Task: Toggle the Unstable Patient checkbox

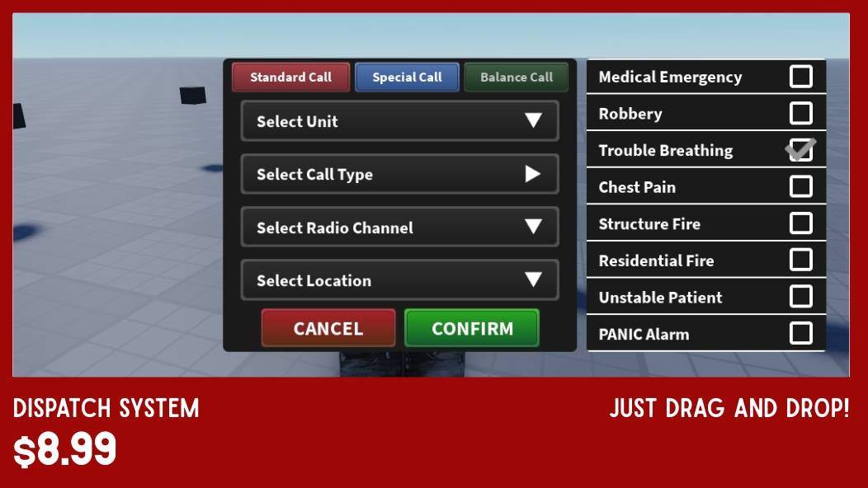Action: [x=800, y=297]
